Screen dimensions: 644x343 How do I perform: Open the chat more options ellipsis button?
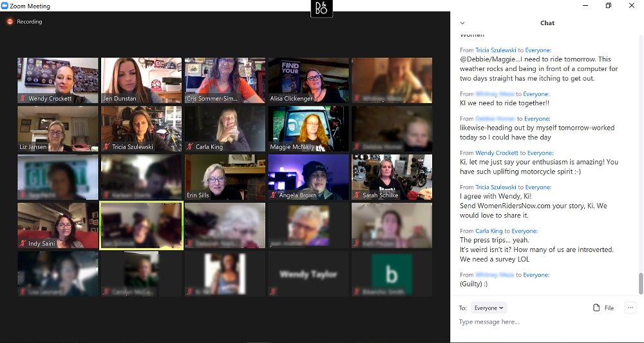coord(630,308)
